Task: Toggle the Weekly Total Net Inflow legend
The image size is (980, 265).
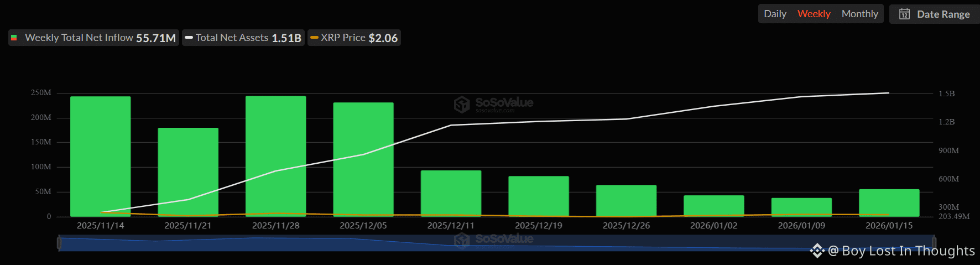Action: [x=93, y=38]
